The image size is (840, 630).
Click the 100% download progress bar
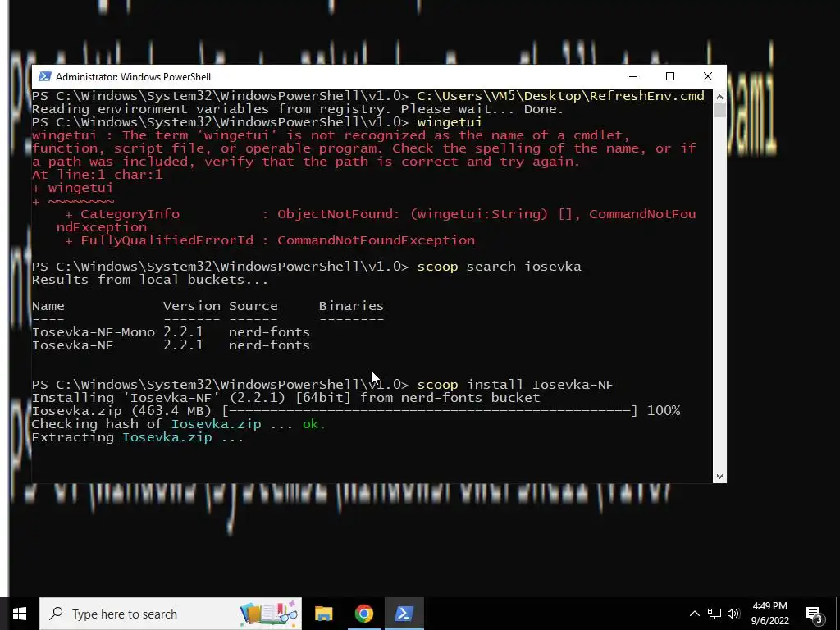430,411
